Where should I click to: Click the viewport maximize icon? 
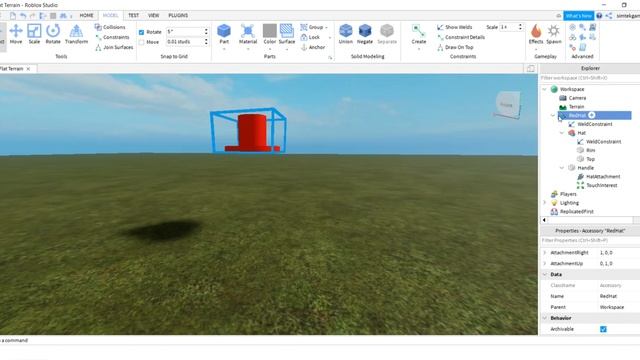coord(530,69)
